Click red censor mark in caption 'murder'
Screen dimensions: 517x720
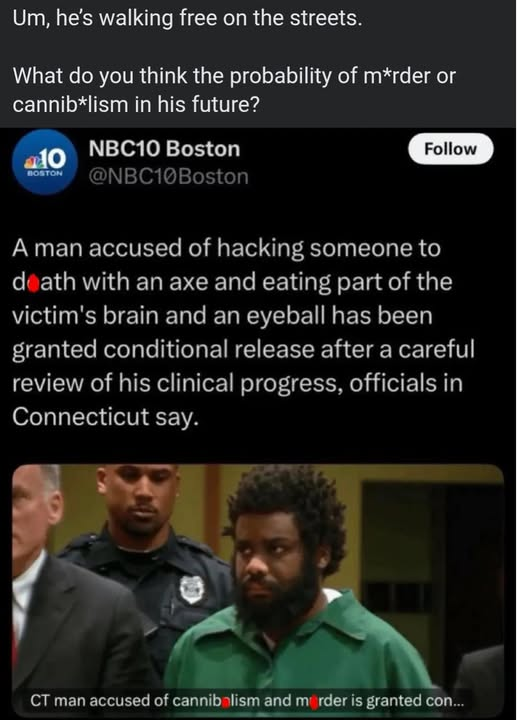pos(314,702)
